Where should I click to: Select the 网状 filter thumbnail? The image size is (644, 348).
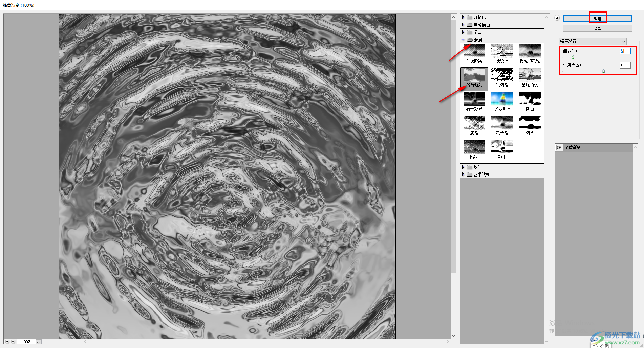click(474, 149)
